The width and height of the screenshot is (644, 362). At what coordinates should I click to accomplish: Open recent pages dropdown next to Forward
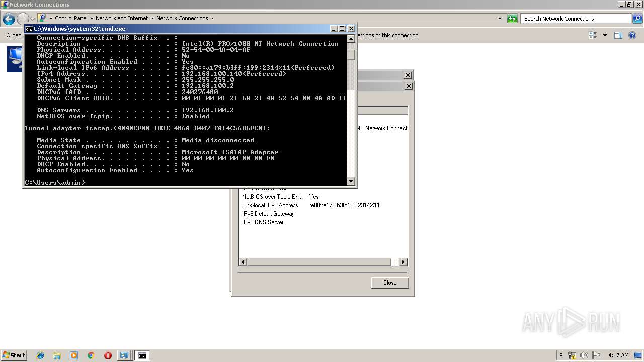tap(33, 19)
